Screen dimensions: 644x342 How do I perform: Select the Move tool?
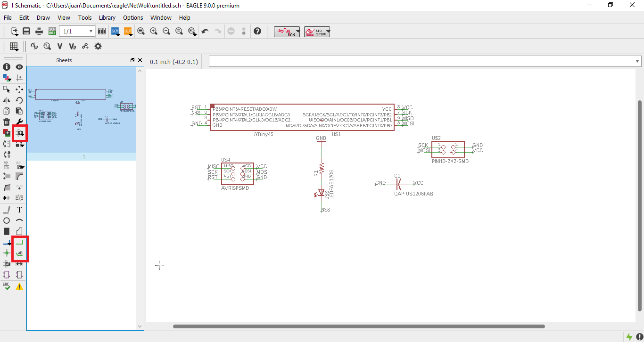[x=19, y=89]
